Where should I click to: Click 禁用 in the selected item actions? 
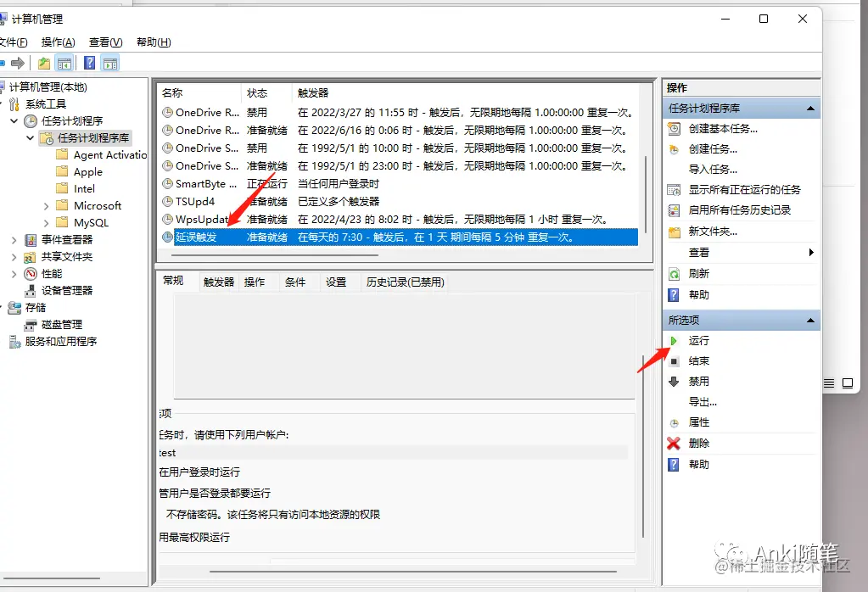pos(698,381)
